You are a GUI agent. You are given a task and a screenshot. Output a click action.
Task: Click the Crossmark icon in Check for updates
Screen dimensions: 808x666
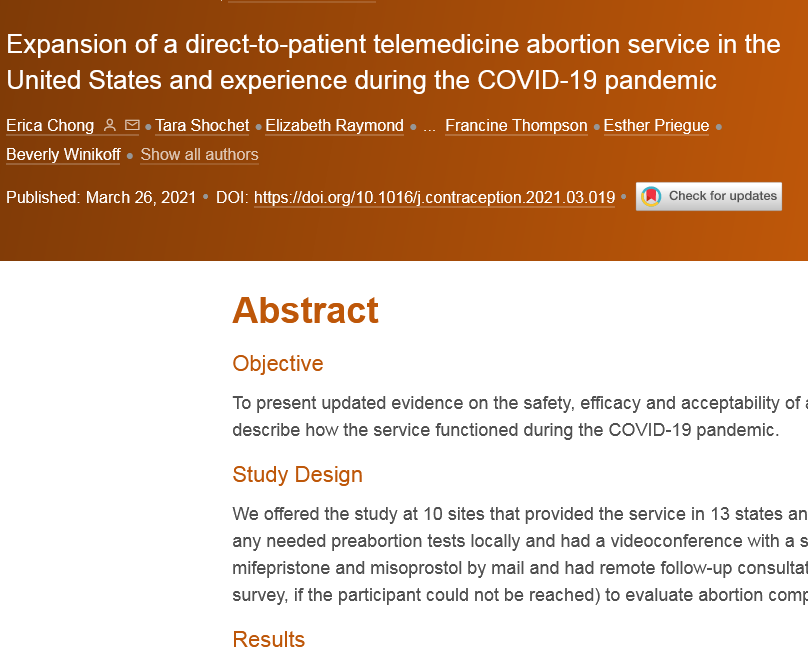(x=651, y=197)
